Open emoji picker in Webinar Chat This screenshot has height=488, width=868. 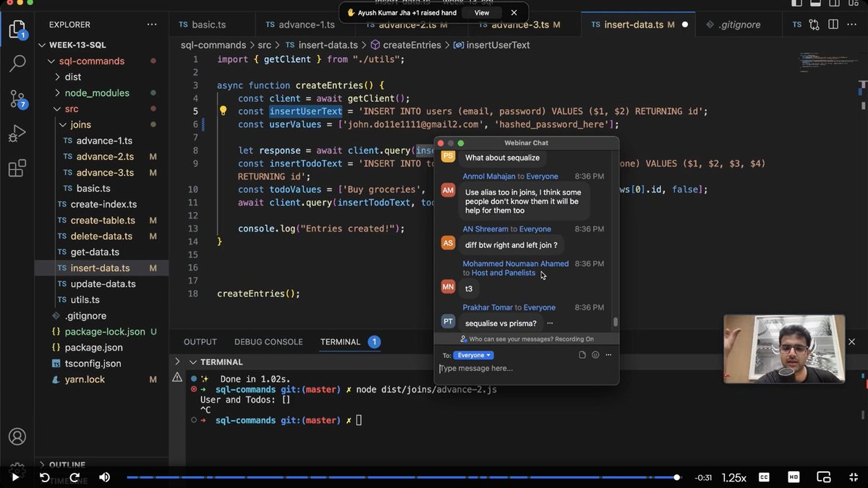click(595, 355)
